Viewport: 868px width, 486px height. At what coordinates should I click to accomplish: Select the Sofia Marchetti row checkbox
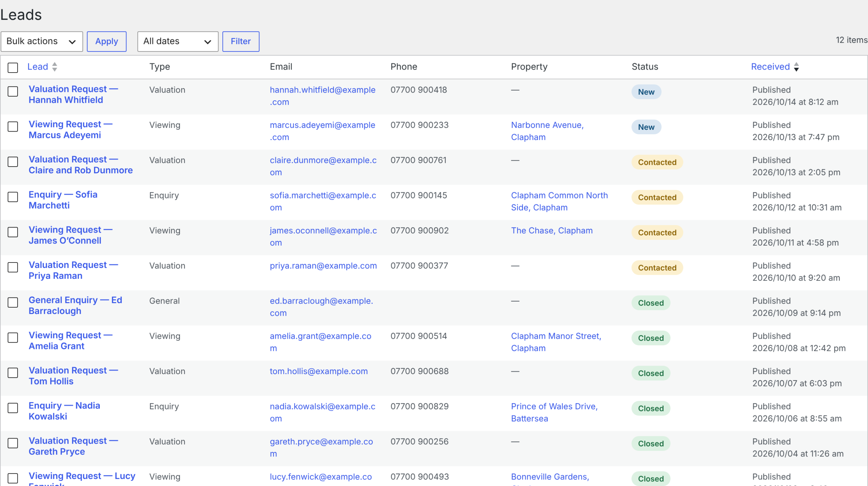tap(13, 197)
